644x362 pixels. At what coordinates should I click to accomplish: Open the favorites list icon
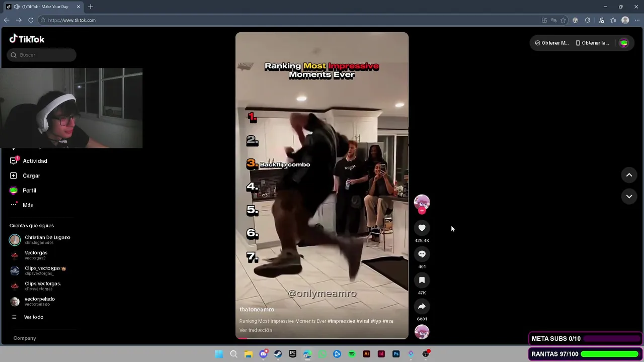click(613, 20)
